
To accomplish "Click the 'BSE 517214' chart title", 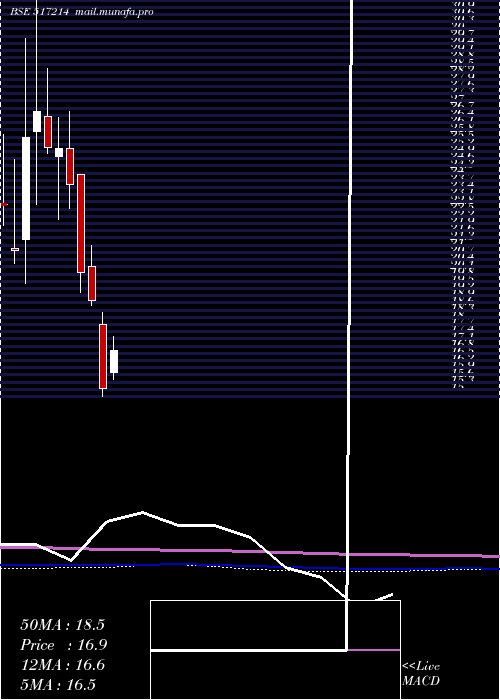I will [40, 12].
